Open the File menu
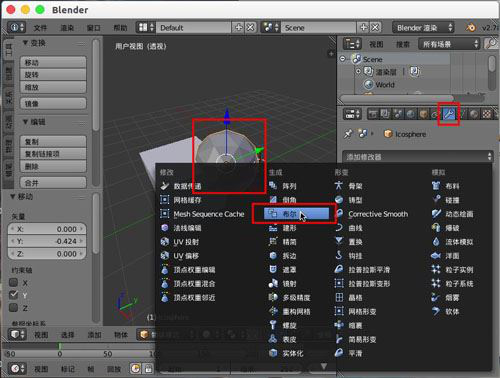This screenshot has height=378, width=500. pos(40,28)
